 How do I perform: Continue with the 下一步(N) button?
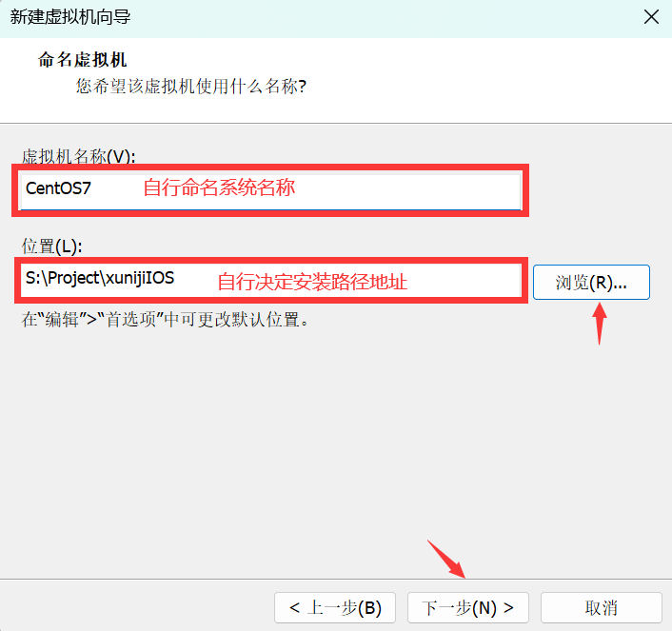[468, 608]
